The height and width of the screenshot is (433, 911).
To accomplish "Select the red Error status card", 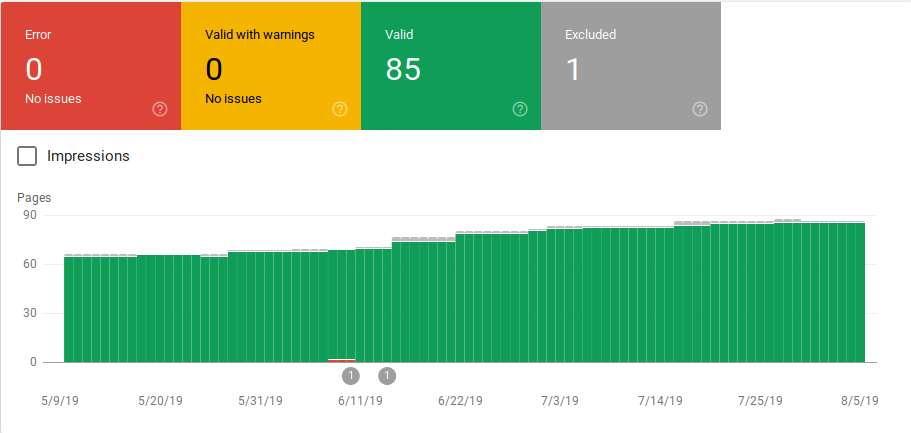I will pos(90,66).
